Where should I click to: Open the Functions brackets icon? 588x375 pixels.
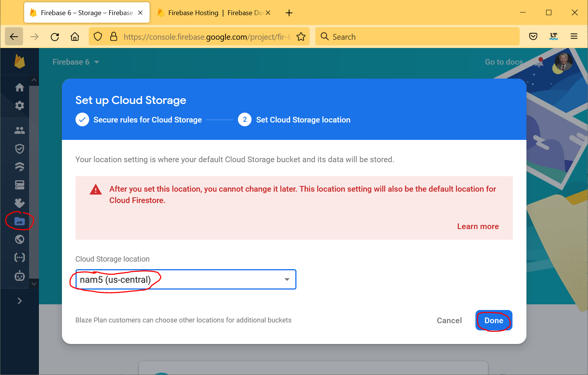[x=20, y=257]
